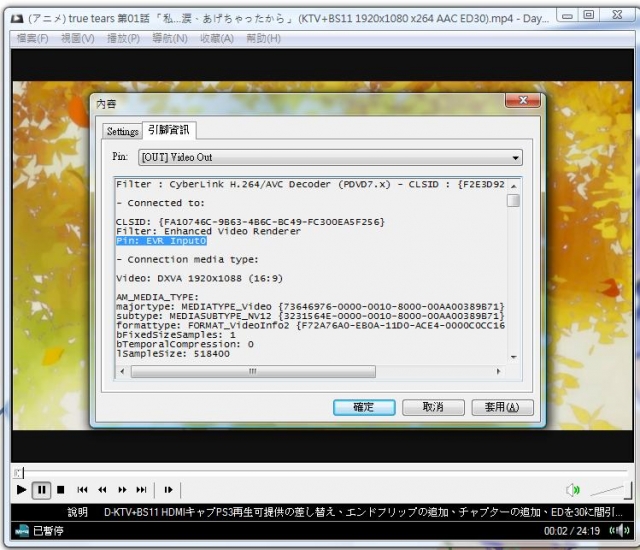This screenshot has width=640, height=550.
Task: Click the highlighted 'Pin: EVR Input0' line
Action: (161, 241)
